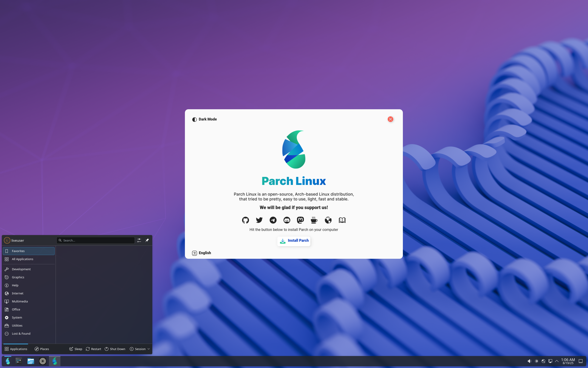The image size is (588, 368).
Task: Open the documentation book icon
Action: click(x=342, y=220)
